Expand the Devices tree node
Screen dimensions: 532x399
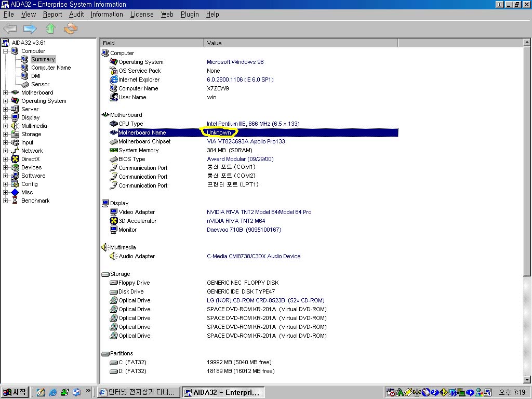coord(5,168)
